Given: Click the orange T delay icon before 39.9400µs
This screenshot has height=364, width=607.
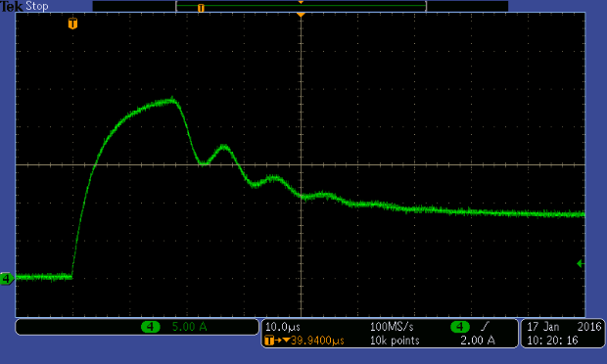Looking at the screenshot, I should (269, 341).
